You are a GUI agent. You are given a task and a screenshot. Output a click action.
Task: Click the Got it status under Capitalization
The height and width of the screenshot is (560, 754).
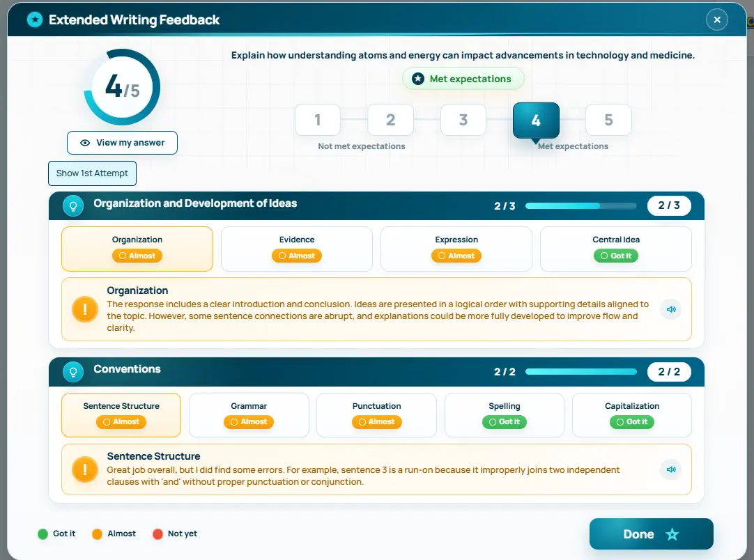[x=632, y=421]
